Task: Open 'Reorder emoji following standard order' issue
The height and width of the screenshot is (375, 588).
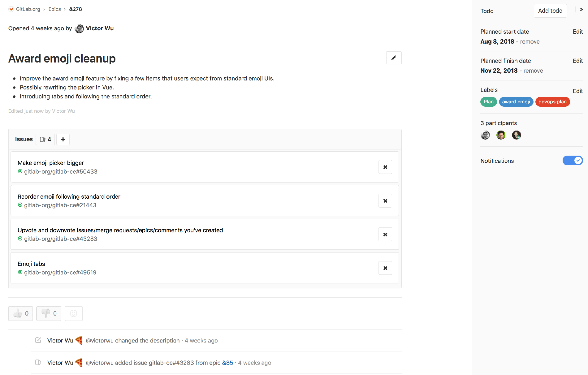Action: [69, 196]
